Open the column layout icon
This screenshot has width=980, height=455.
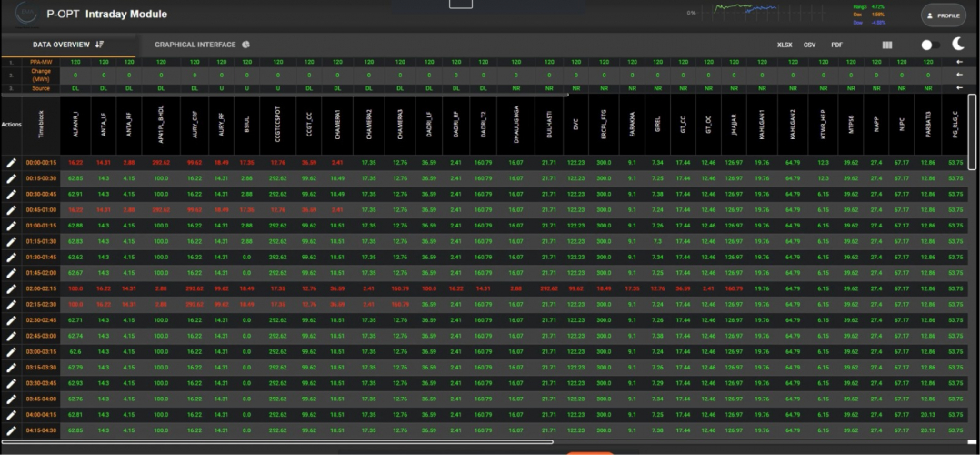[887, 45]
